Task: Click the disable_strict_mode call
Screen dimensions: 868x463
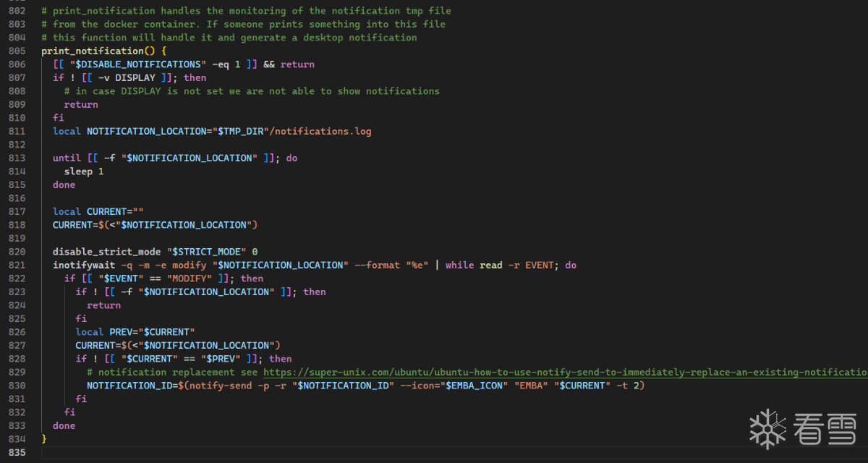Action: point(107,252)
